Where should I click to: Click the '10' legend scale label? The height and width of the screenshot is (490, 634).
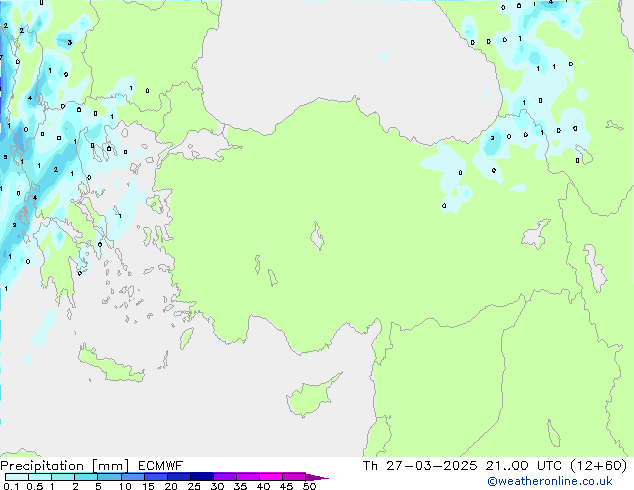tap(125, 486)
